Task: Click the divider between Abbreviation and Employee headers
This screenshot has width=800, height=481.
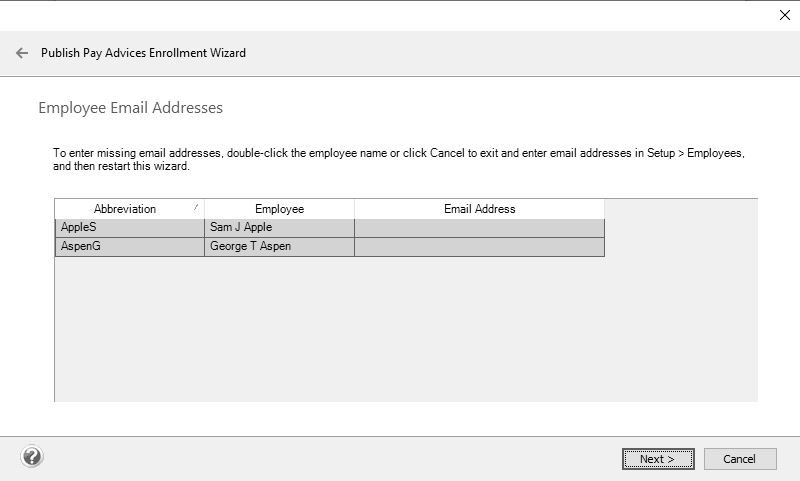Action: pyautogui.click(x=204, y=209)
